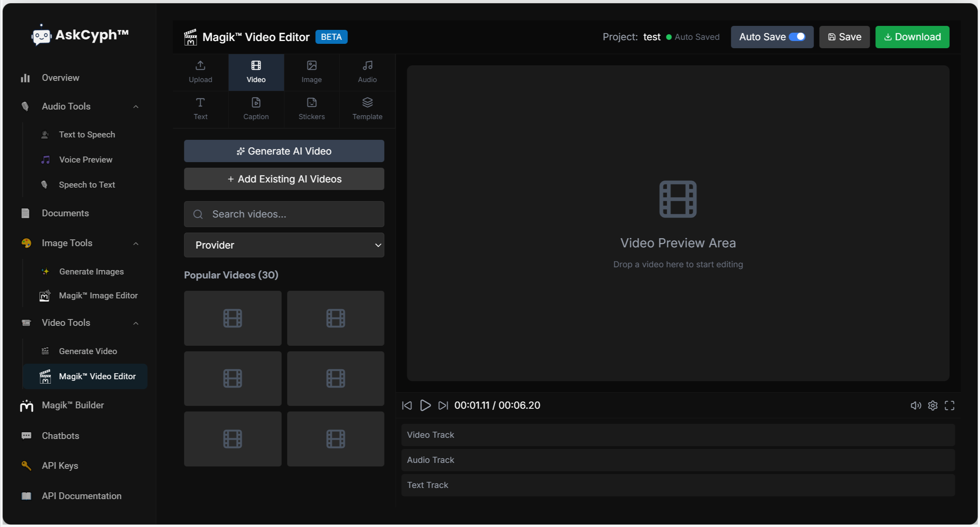
Task: Click the Generate AI Video button
Action: (284, 151)
